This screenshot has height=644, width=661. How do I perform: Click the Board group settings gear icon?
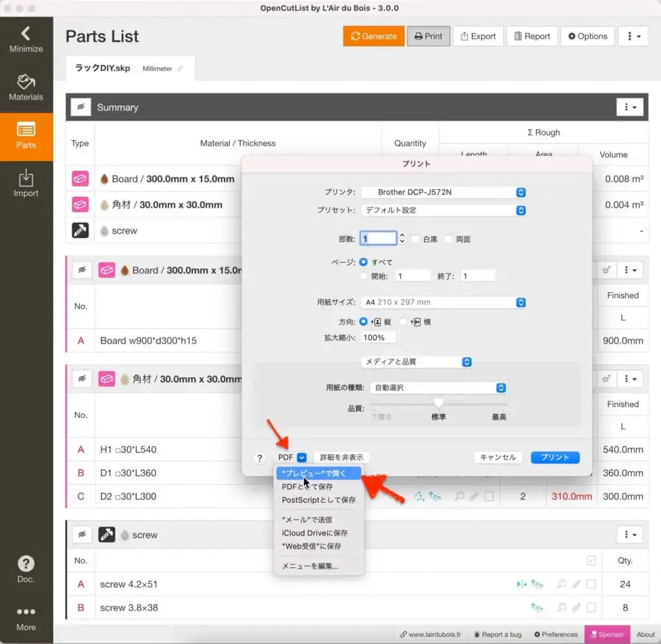(x=606, y=270)
